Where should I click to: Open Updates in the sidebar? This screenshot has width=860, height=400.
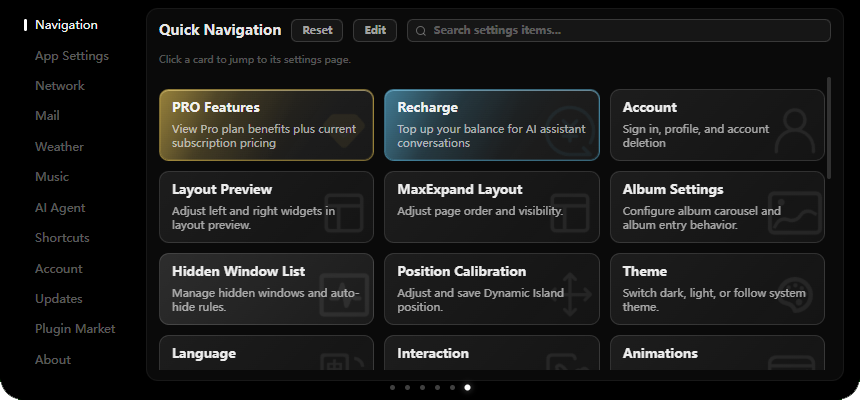(59, 298)
